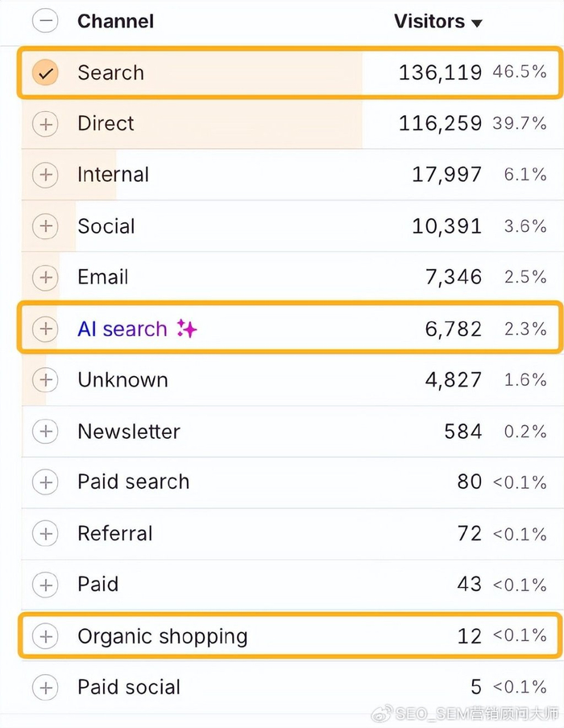This screenshot has height=728, width=564.
Task: Toggle the AI search row selector
Action: 46,329
